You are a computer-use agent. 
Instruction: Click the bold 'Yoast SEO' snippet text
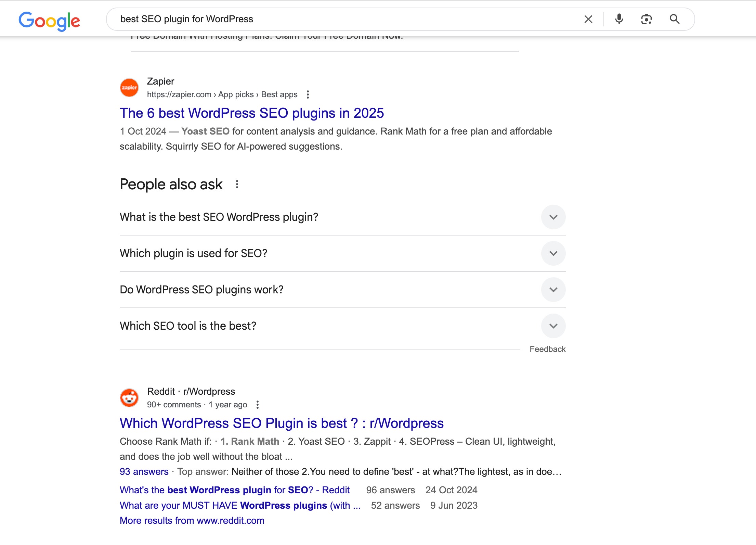(205, 131)
